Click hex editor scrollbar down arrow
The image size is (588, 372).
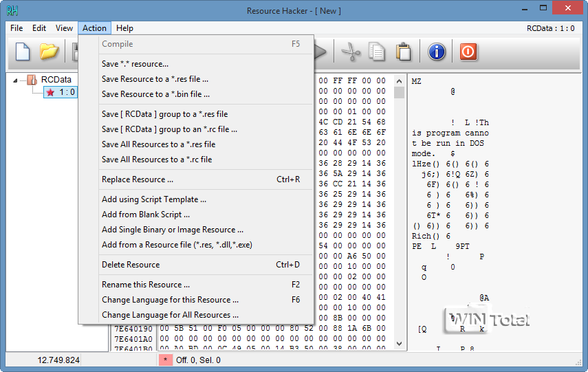400,344
